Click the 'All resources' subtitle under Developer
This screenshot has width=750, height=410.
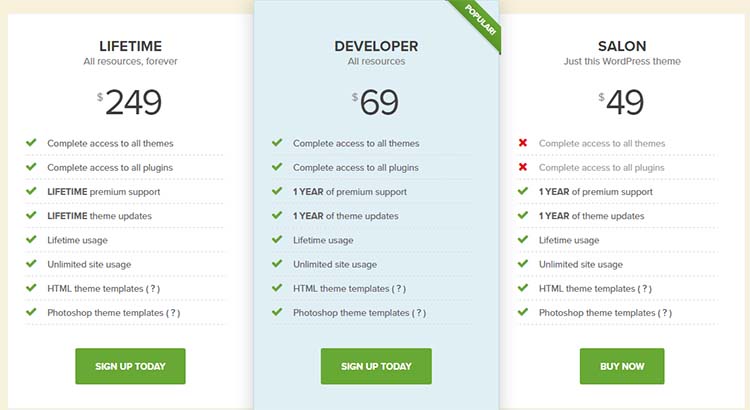(x=376, y=61)
